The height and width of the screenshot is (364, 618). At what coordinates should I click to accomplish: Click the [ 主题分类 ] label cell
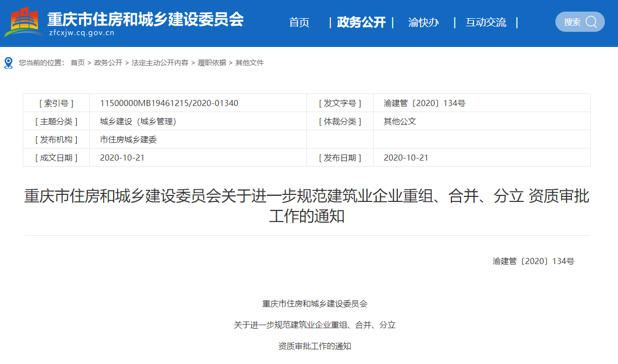[57, 121]
